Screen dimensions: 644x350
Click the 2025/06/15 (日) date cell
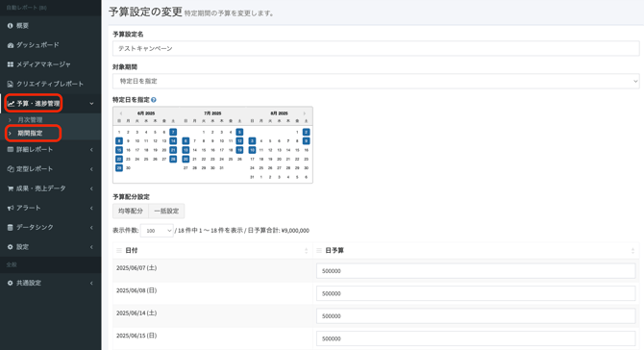coord(212,338)
